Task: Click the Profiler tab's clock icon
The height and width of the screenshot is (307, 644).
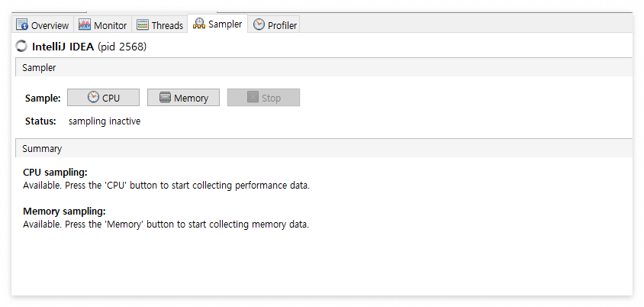Action: (x=259, y=24)
